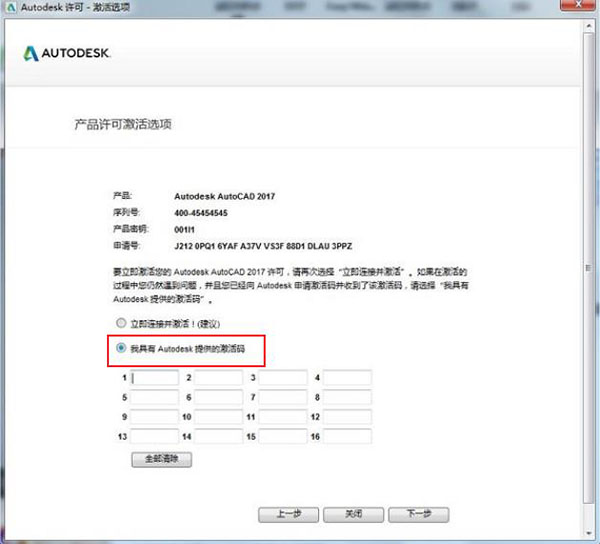Select the connect-and-activate-now radio button

pyautogui.click(x=121, y=323)
